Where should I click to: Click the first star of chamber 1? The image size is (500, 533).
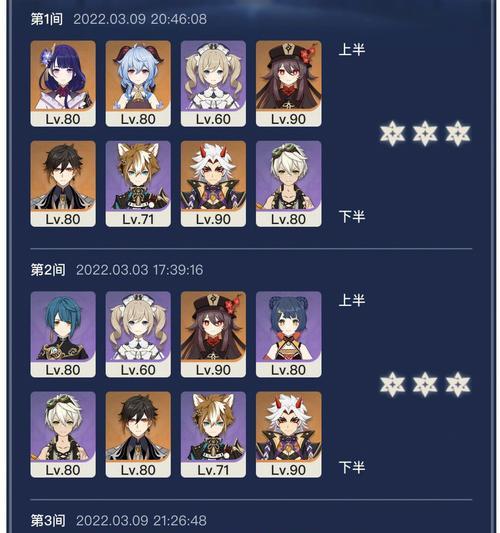392,133
